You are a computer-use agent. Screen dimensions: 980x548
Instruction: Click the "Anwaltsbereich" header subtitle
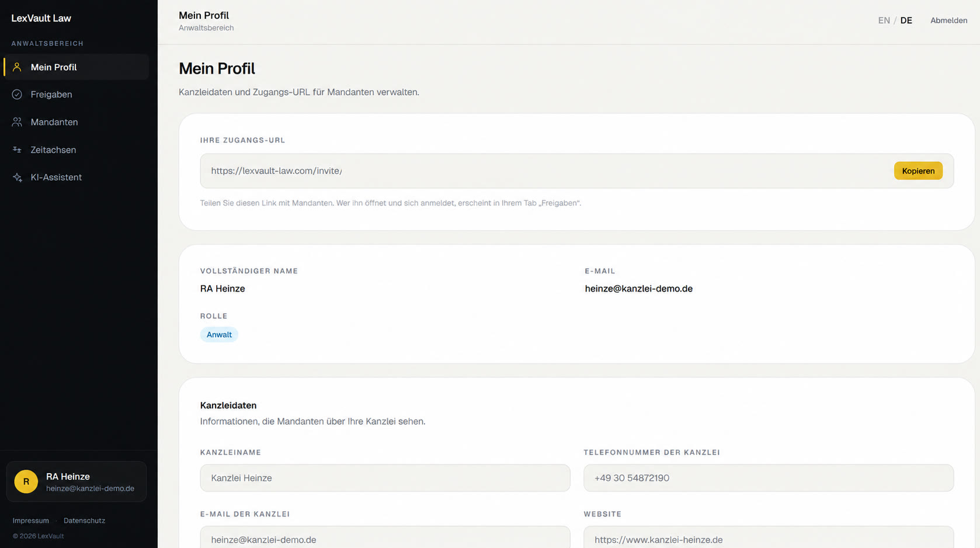206,28
